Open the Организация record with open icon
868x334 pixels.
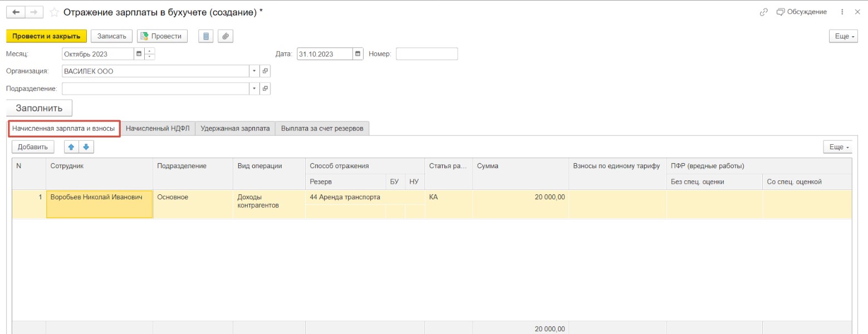tap(265, 71)
